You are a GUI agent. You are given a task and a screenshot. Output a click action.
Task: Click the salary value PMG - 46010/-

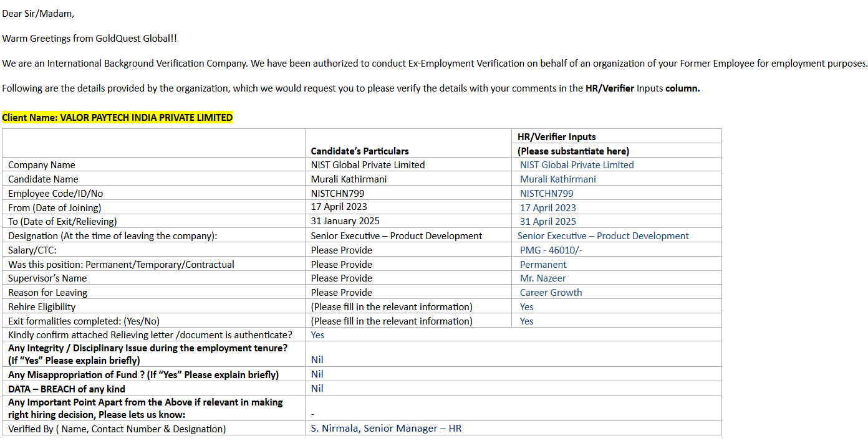click(x=551, y=250)
